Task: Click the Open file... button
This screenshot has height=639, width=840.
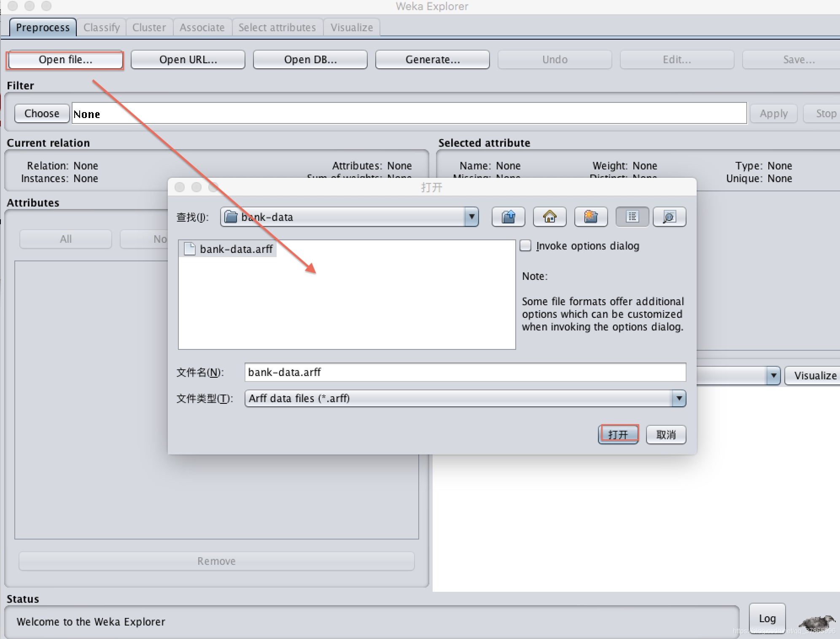Action: (65, 60)
